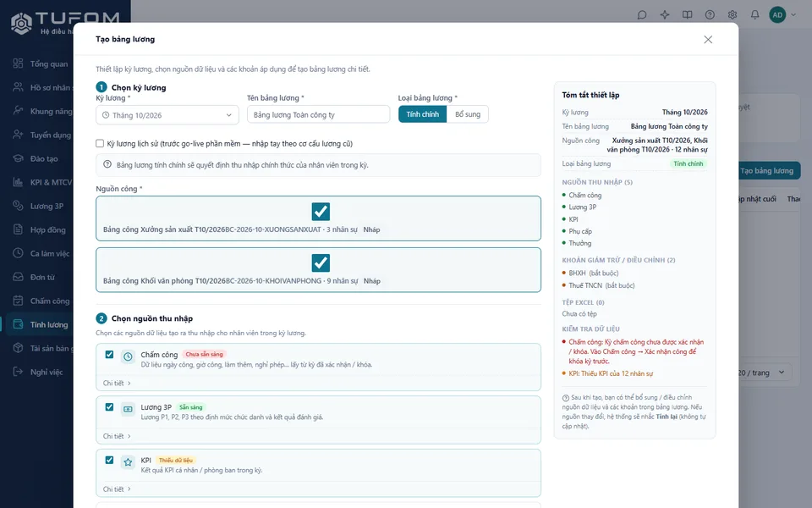Uncheck Bảng công Khối văn phòng T10/2026
Viewport: 812px width, 508px height.
pyautogui.click(x=321, y=262)
